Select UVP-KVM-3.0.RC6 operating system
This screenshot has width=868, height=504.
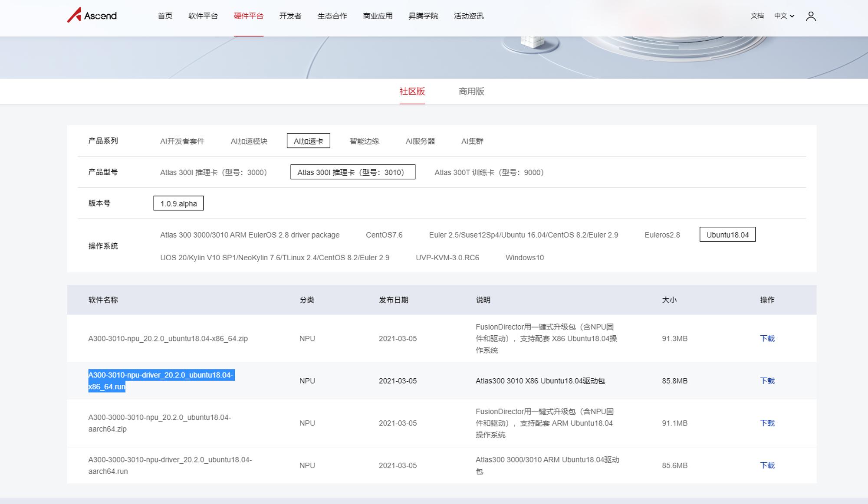[x=447, y=257]
